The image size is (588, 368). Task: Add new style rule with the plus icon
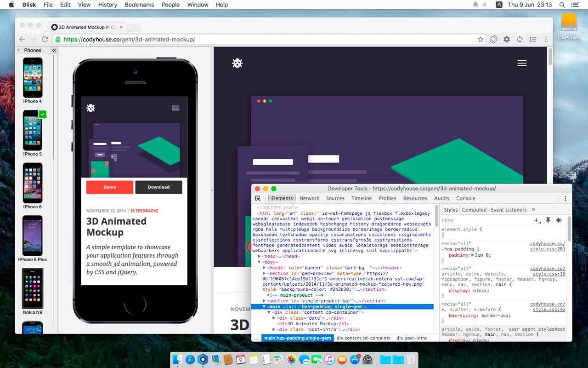(x=536, y=220)
